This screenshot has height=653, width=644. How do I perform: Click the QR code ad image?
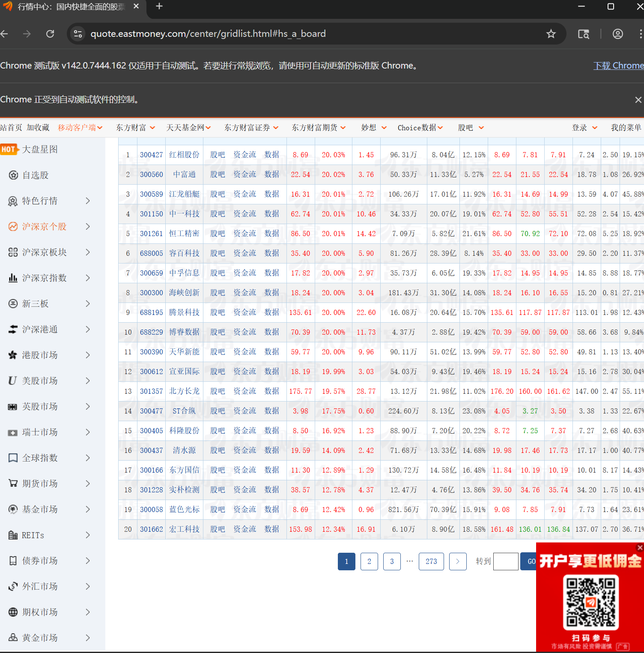pyautogui.click(x=591, y=602)
